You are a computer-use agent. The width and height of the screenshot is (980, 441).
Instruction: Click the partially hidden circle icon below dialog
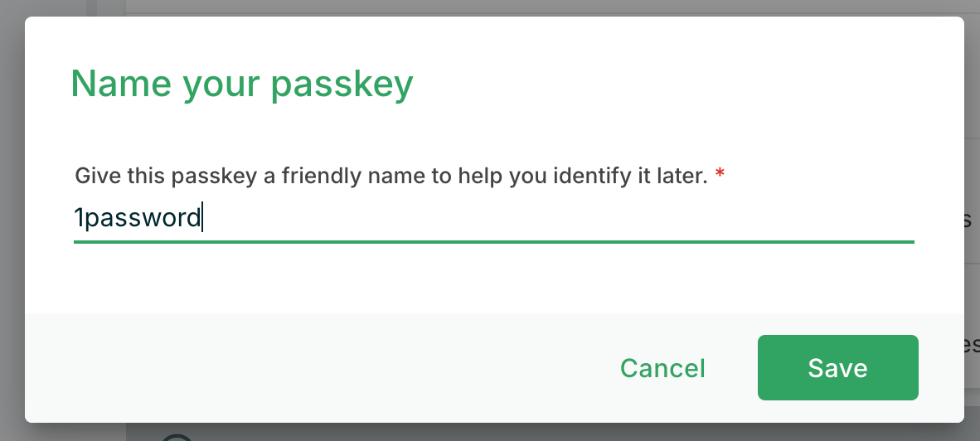pyautogui.click(x=177, y=437)
